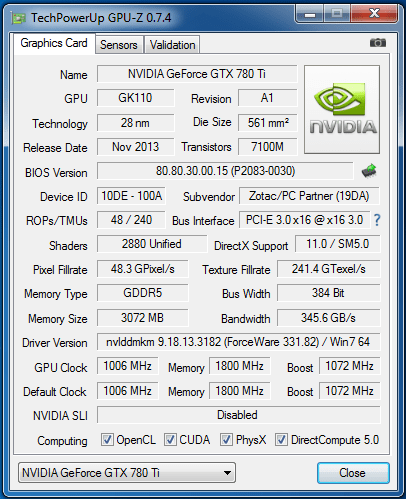Minimize the GPU-Z window
The image size is (406, 499).
[x=310, y=14]
